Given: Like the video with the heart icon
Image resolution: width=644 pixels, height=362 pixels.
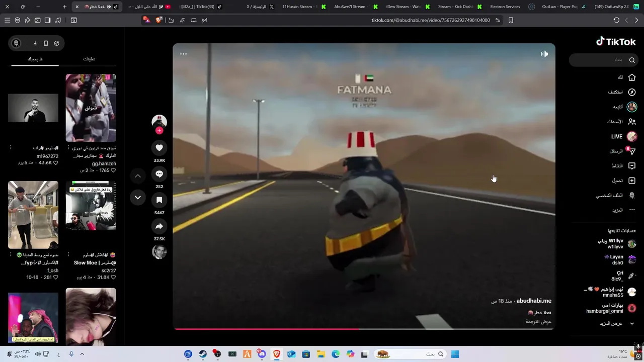Looking at the screenshot, I should point(159,147).
